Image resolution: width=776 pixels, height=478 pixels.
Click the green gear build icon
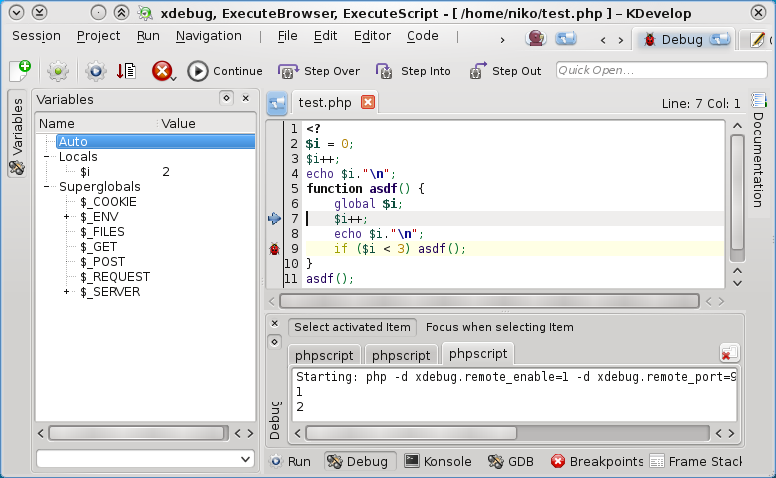point(58,71)
